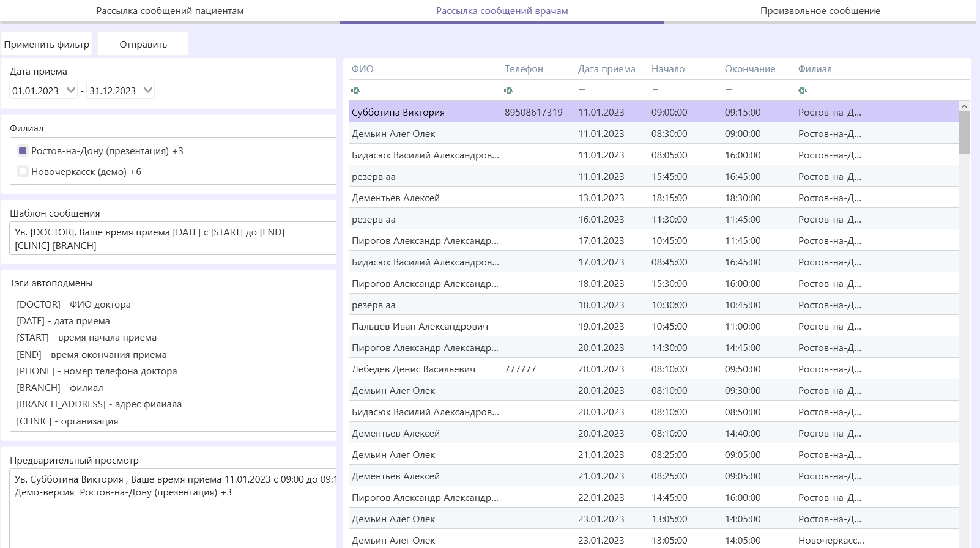The width and height of the screenshot is (980, 548).
Task: Open the Окончание column filter equals icon
Action: coord(729,90)
